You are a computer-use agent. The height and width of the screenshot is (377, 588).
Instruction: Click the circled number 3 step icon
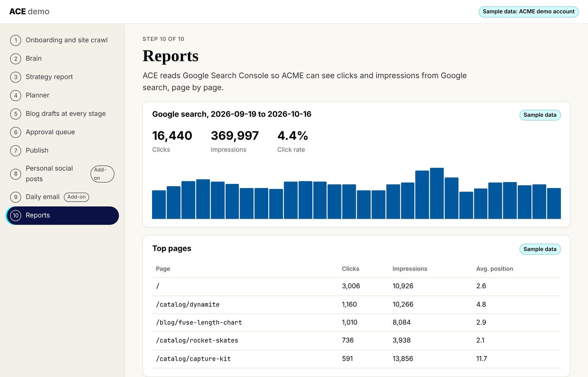[x=15, y=77]
